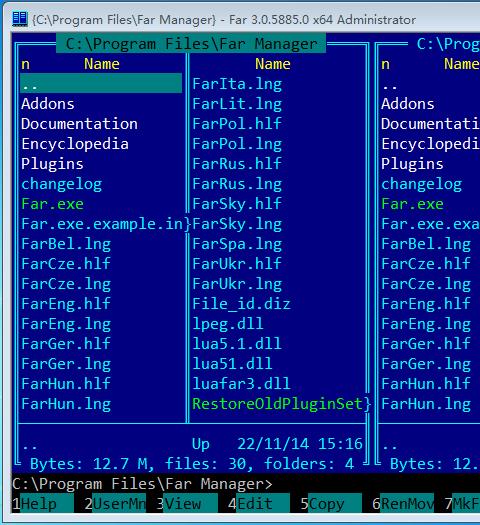
Task: Select FarSpa.lng file
Action: pos(237,244)
